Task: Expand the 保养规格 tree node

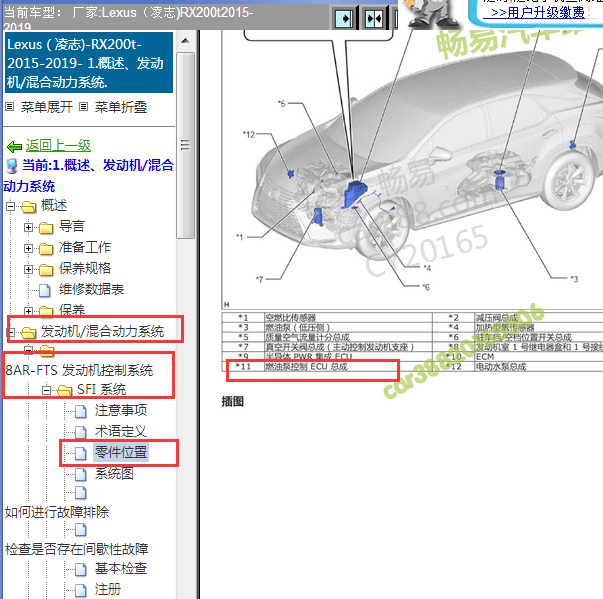Action: point(28,270)
